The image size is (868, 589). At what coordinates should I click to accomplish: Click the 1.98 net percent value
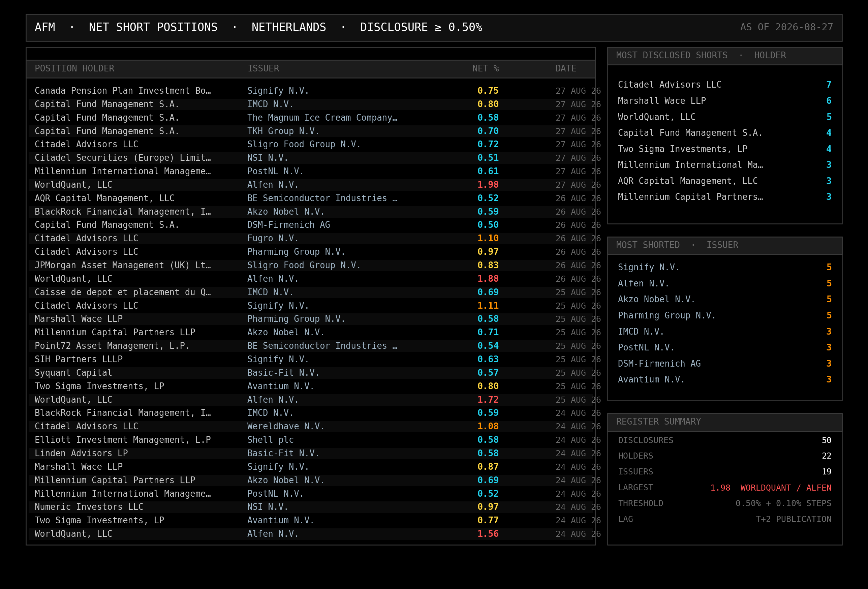(488, 185)
